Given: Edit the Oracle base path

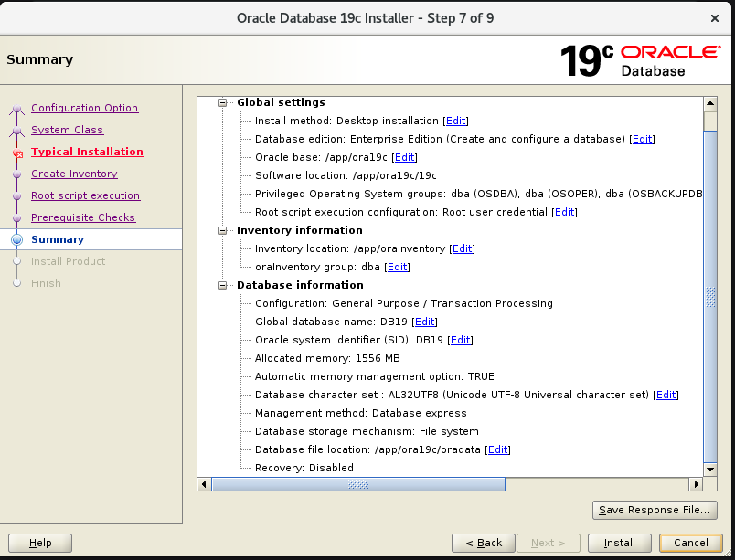Looking at the screenshot, I should click(405, 157).
